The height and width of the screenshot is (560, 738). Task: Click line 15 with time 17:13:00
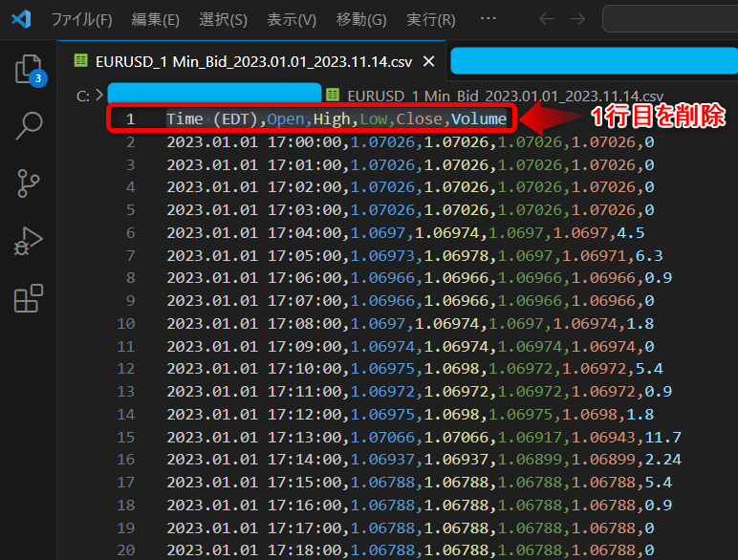tap(423, 438)
